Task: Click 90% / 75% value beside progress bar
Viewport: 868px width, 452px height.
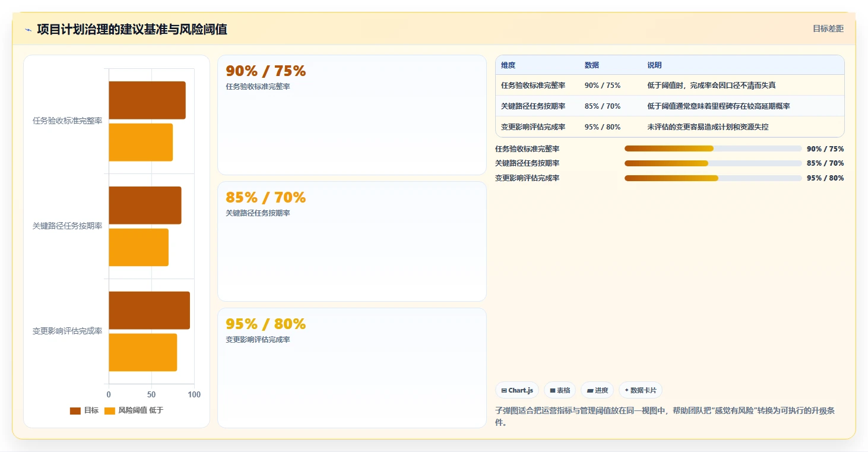Action: [x=825, y=149]
